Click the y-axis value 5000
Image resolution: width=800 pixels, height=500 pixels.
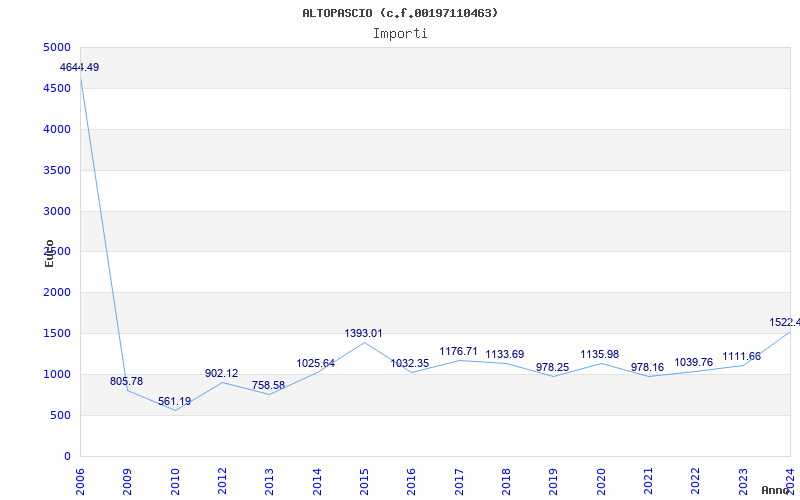click(x=57, y=47)
